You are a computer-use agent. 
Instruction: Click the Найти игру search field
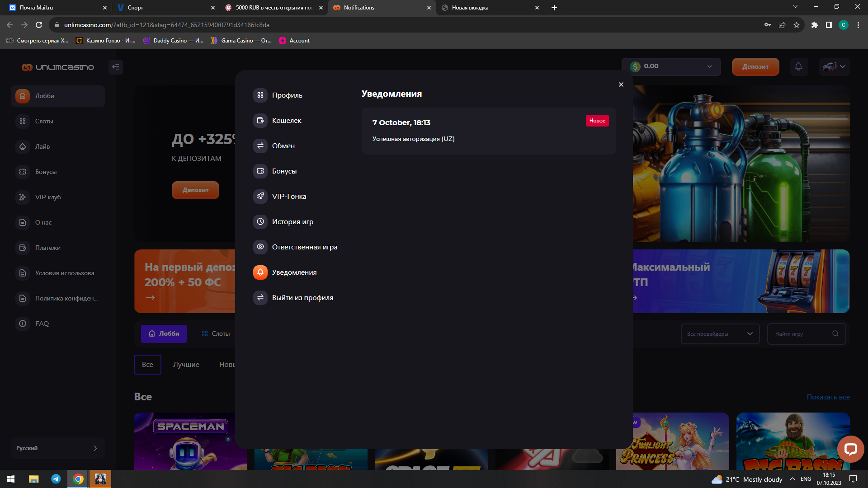pyautogui.click(x=801, y=334)
